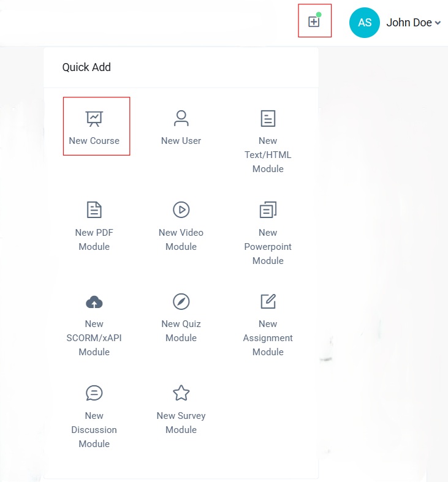Click the New Assignment Module label

pyautogui.click(x=268, y=338)
